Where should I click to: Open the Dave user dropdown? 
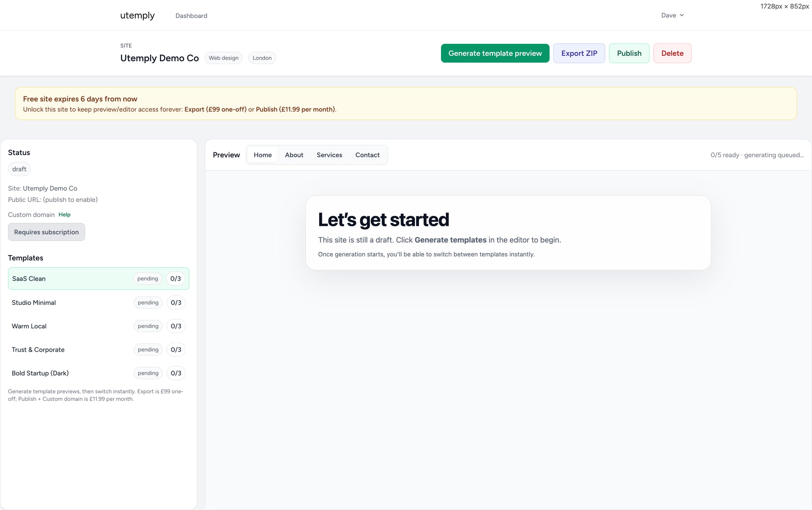(x=672, y=15)
